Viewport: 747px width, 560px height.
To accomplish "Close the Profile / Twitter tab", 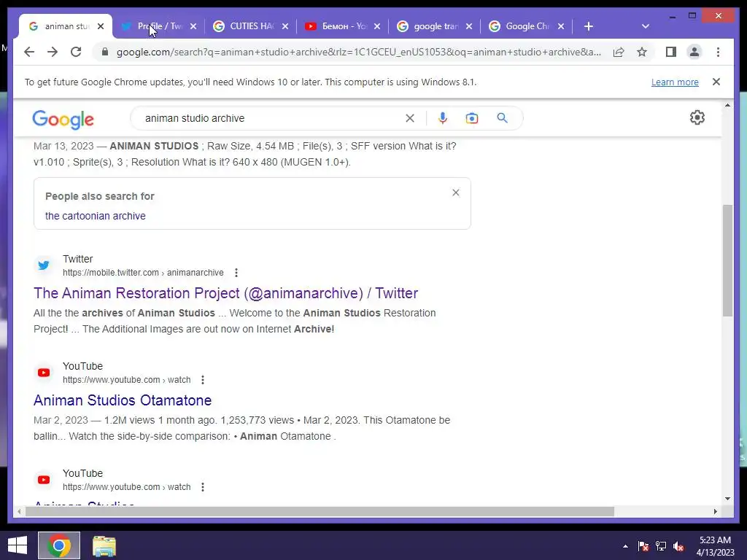I will click(x=193, y=26).
